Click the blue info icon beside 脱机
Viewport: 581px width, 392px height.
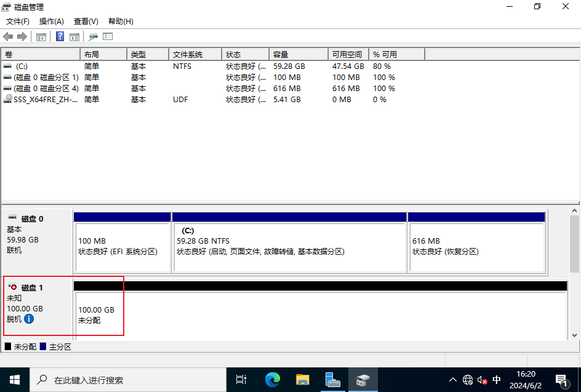point(29,319)
